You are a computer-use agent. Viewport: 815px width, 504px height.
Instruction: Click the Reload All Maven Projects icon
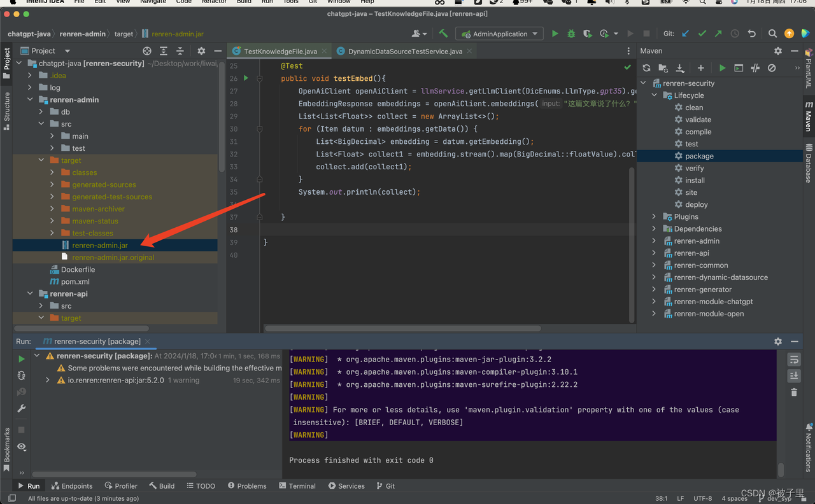[646, 68]
